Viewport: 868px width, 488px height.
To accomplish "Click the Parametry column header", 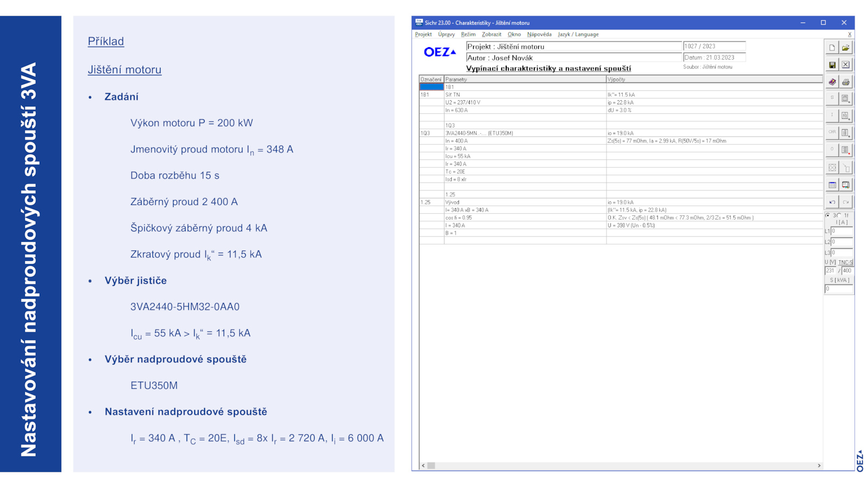I will pos(525,79).
